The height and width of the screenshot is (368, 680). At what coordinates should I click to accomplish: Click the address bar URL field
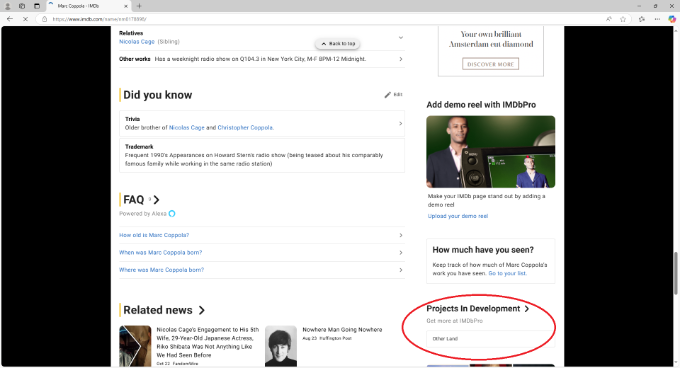click(321, 19)
